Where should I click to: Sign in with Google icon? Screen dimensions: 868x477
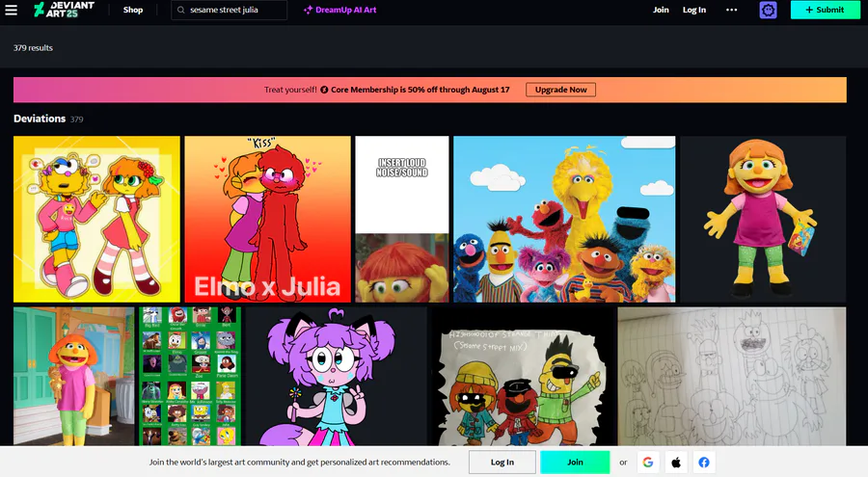(648, 462)
